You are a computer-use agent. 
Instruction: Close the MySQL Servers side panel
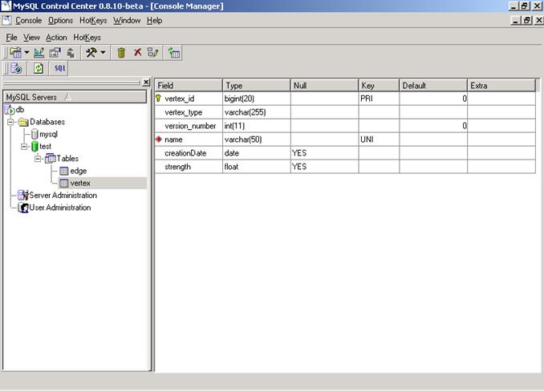coord(146,82)
